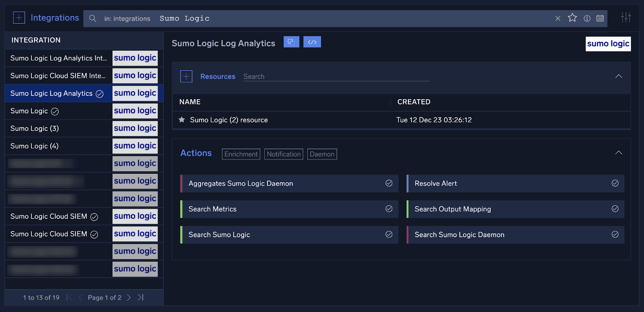
Task: Click the search magnifier icon
Action: tap(93, 19)
